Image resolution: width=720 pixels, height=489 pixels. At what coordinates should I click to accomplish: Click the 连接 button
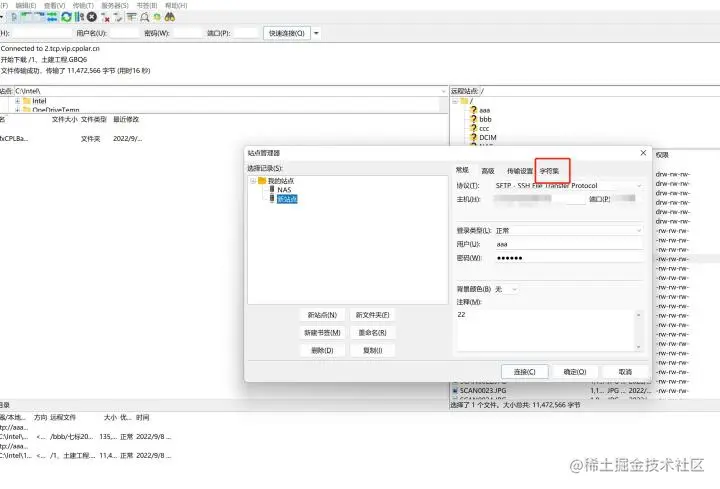(524, 371)
